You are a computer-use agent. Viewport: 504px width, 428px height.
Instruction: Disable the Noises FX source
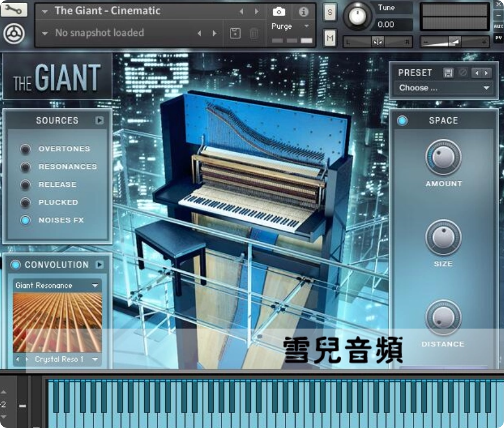click(x=25, y=220)
